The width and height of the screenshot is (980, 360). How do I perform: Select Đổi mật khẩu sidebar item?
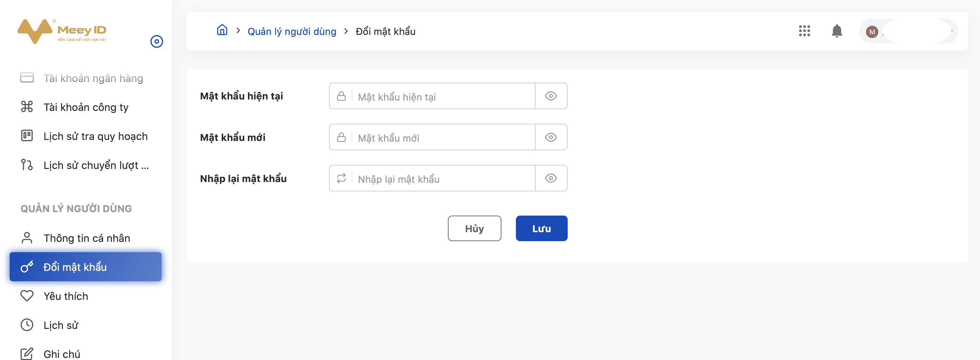click(86, 267)
